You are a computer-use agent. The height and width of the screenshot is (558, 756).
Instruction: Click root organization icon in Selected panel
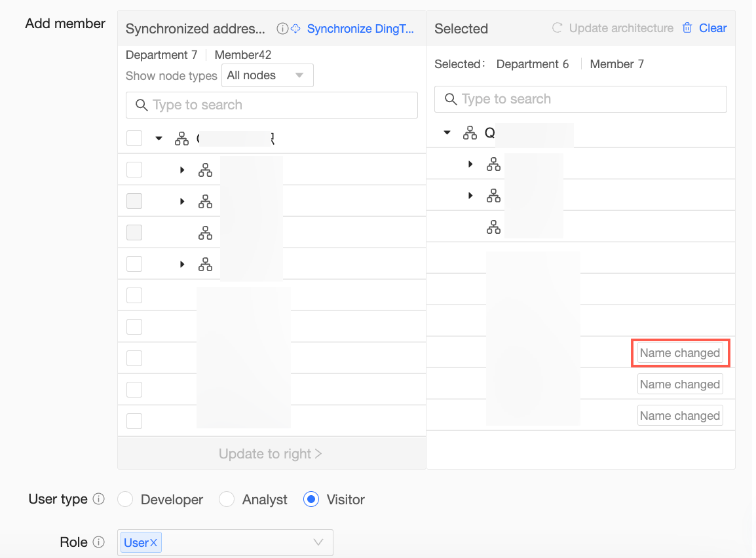pyautogui.click(x=470, y=133)
